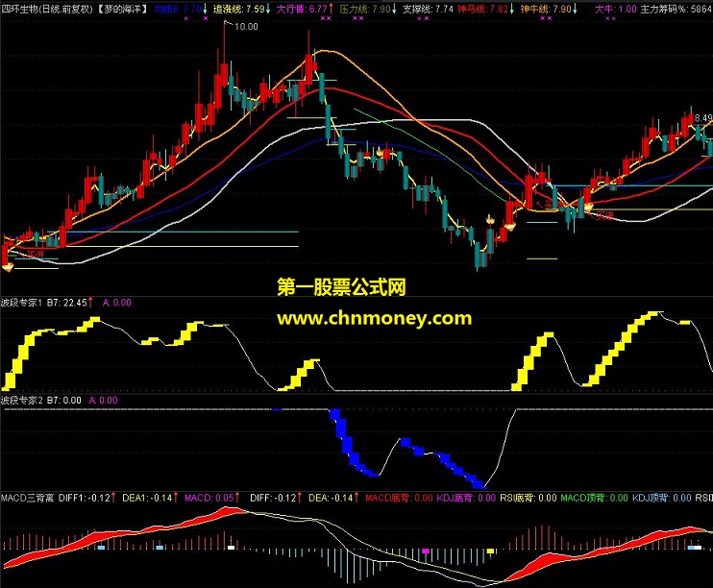
Task: Select the 波段专家2 indicator title
Action: pos(22,401)
